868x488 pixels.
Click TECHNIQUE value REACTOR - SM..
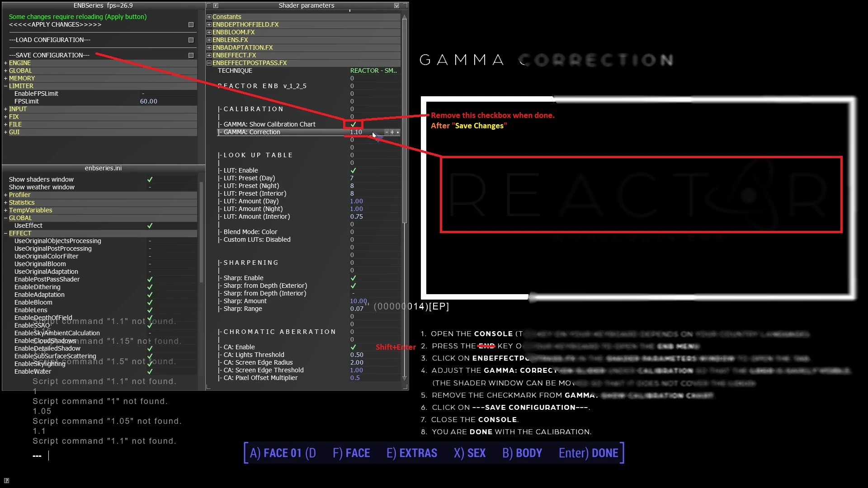[x=373, y=71]
